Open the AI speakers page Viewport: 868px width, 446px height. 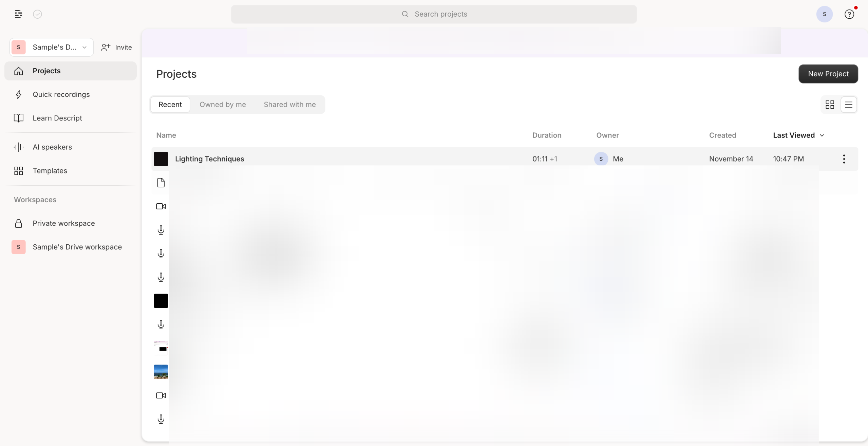click(52, 147)
